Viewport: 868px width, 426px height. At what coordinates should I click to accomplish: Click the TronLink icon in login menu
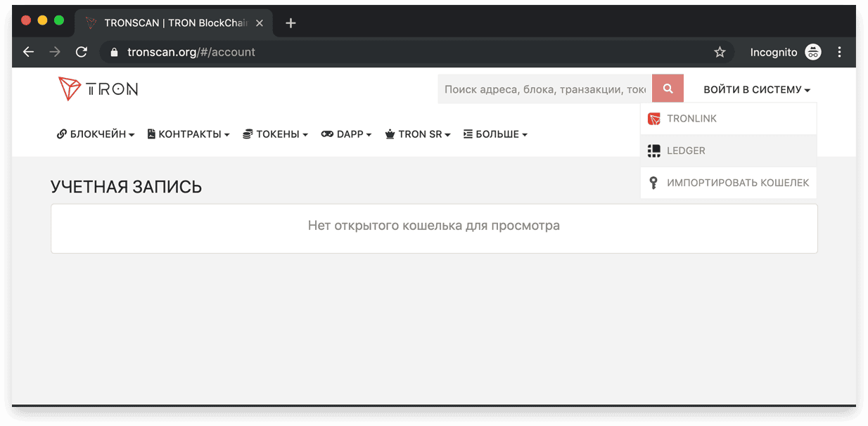click(x=654, y=119)
